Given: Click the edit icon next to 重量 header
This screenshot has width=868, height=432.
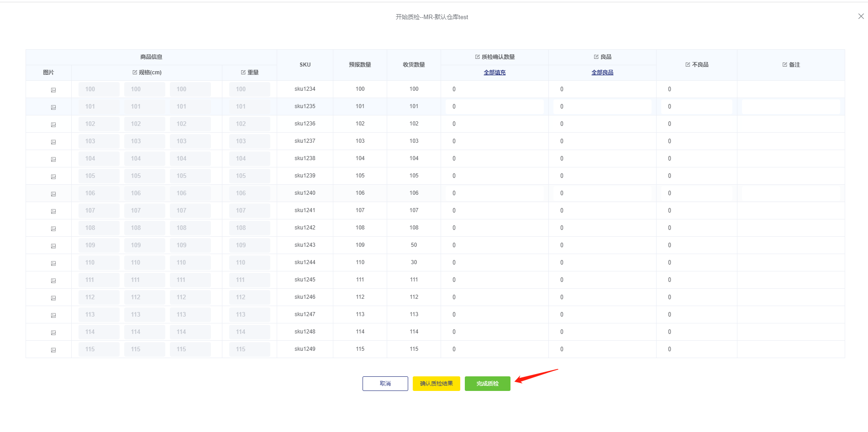Looking at the screenshot, I should (243, 73).
